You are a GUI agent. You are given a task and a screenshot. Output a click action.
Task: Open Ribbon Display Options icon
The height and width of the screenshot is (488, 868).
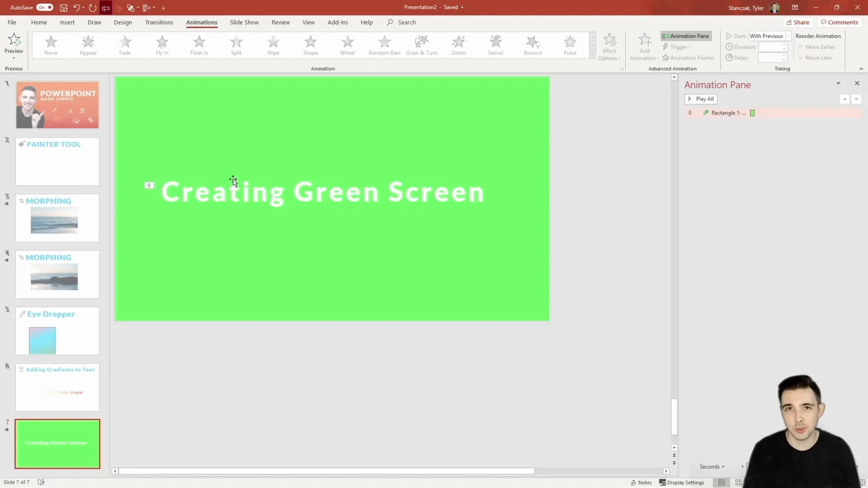click(795, 8)
